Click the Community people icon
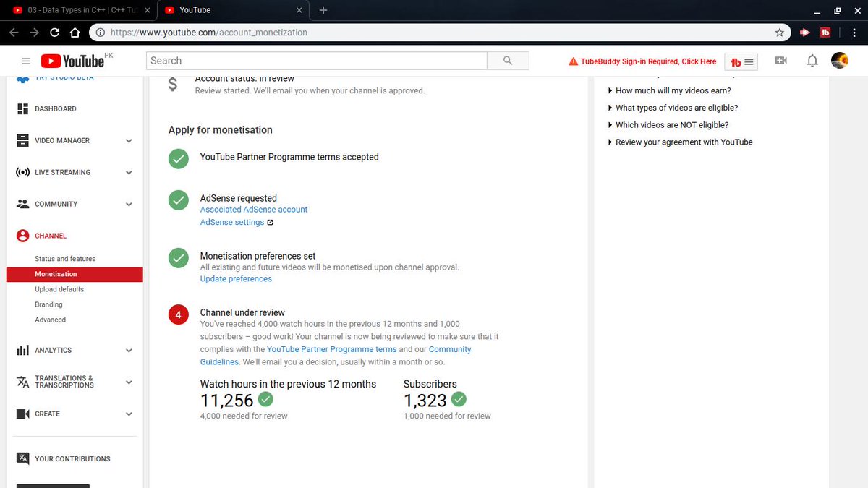This screenshot has width=868, height=488. [x=22, y=204]
